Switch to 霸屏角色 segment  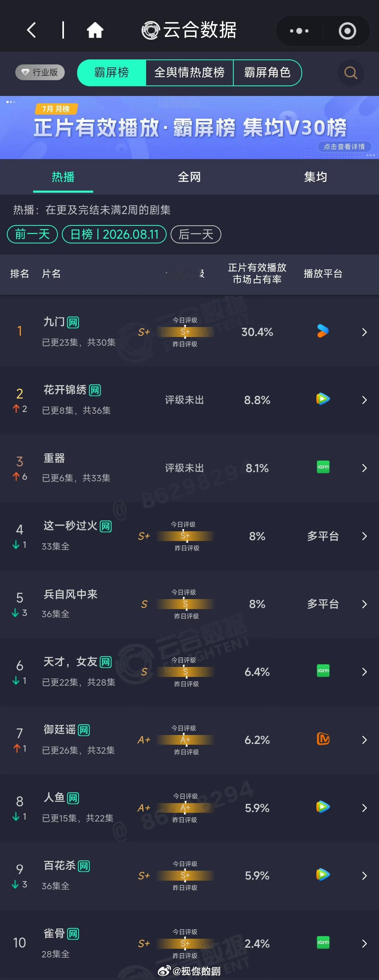(x=267, y=72)
